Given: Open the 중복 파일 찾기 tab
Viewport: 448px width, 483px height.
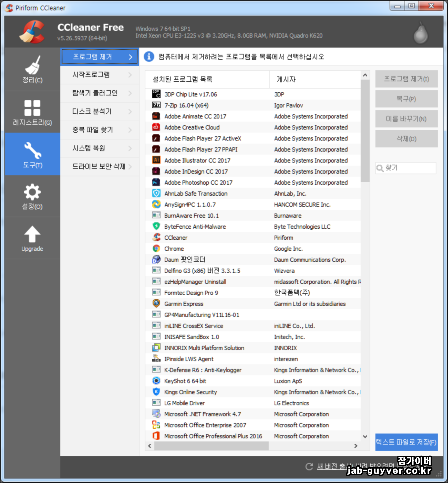Looking at the screenshot, I should 100,130.
